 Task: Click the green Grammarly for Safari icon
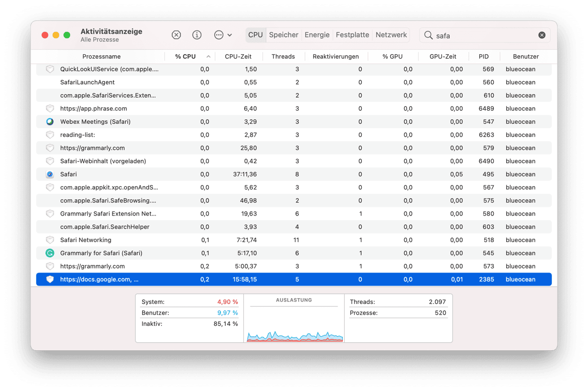pyautogui.click(x=50, y=253)
